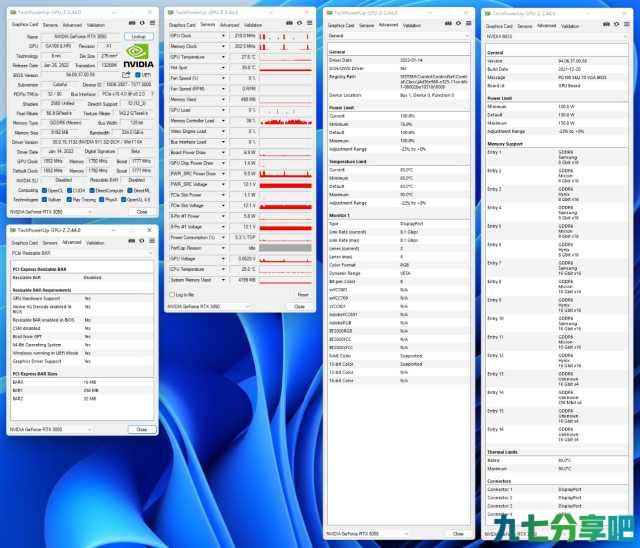Click Close button in PCIe Resizable BAR window
Viewport: 640px width, 548px height.
[x=142, y=429]
